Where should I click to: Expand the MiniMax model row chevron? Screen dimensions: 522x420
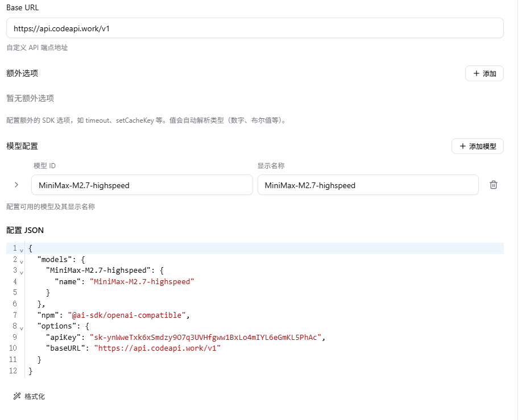point(16,185)
